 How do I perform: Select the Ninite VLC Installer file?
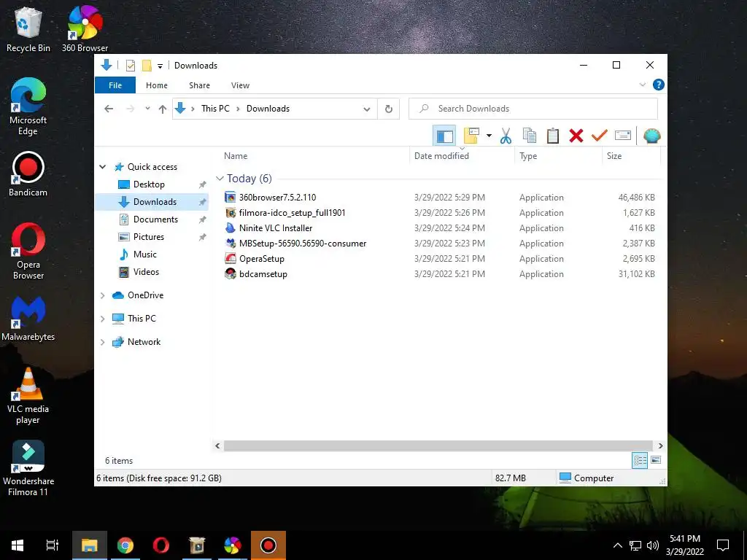[276, 228]
